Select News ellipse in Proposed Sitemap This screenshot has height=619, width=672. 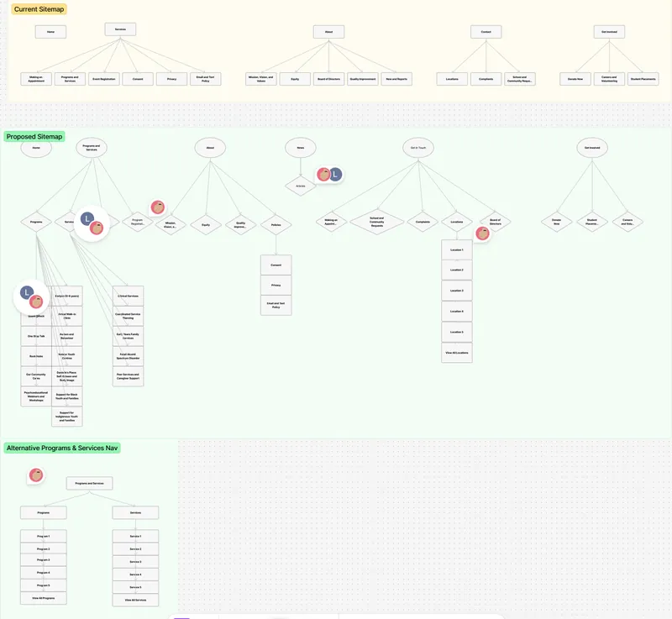pyautogui.click(x=301, y=148)
